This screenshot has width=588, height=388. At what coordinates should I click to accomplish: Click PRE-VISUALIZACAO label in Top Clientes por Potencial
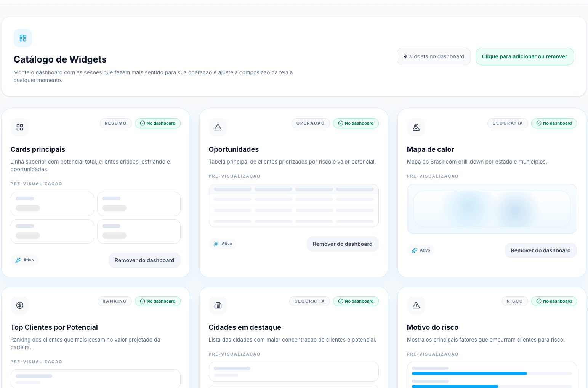(36, 362)
